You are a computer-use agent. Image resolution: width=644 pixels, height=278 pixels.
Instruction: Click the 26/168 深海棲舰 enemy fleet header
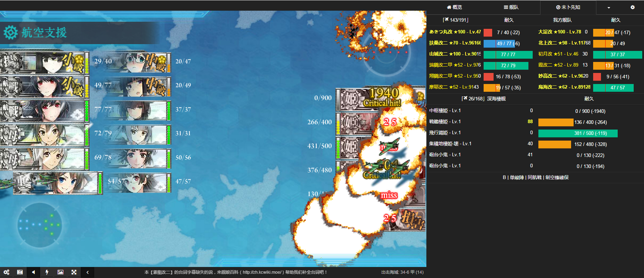coord(483,99)
